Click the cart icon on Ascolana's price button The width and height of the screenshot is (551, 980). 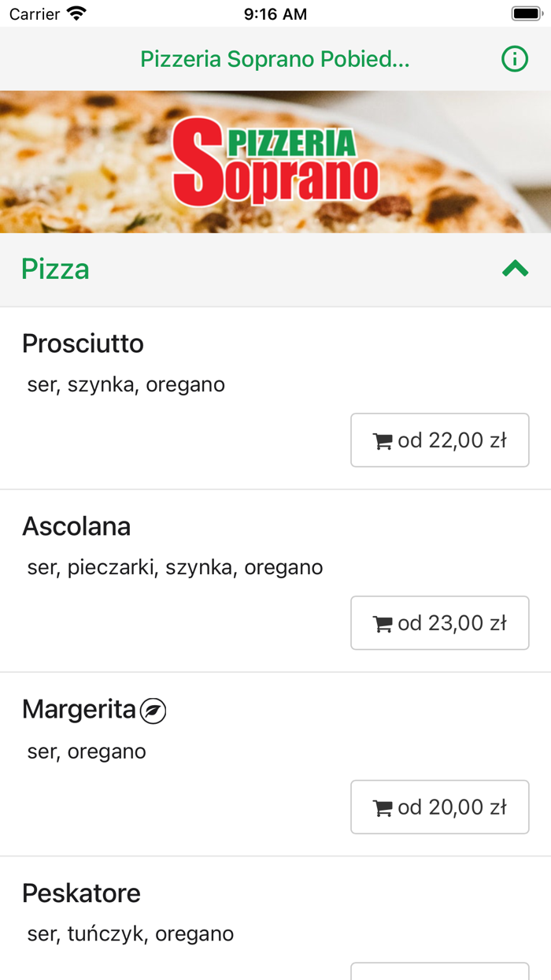coord(383,622)
